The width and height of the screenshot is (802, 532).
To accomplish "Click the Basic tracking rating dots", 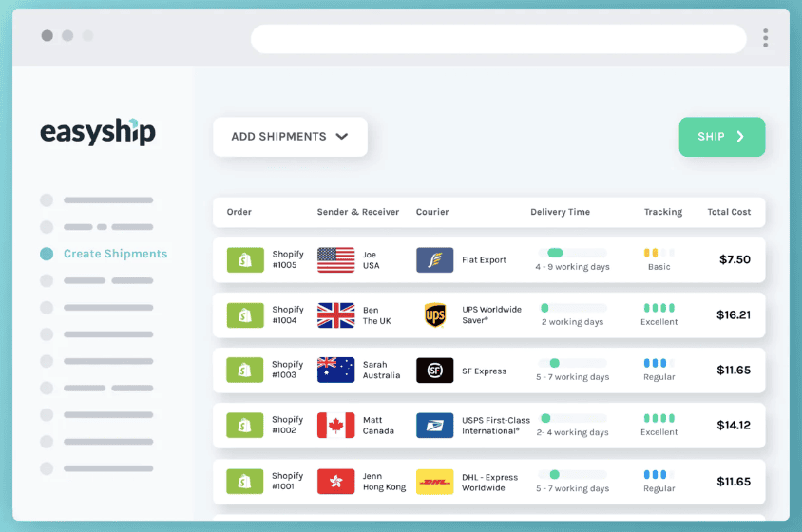I will coord(659,253).
